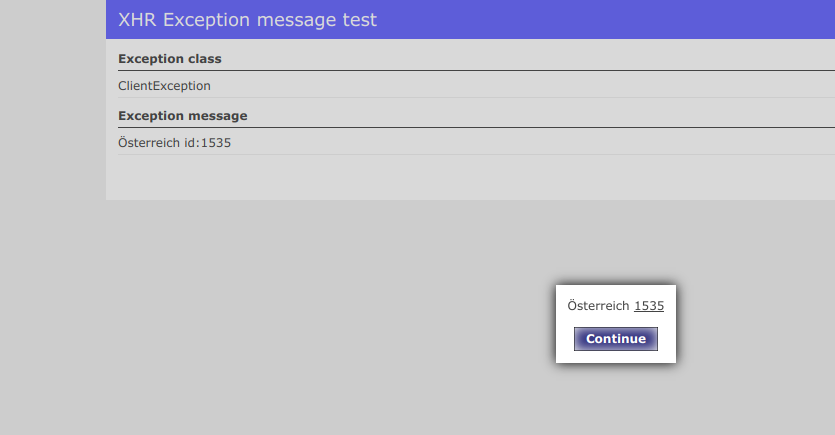Click the white dialog box background
Viewport: 835px width, 435px height.
(x=616, y=292)
